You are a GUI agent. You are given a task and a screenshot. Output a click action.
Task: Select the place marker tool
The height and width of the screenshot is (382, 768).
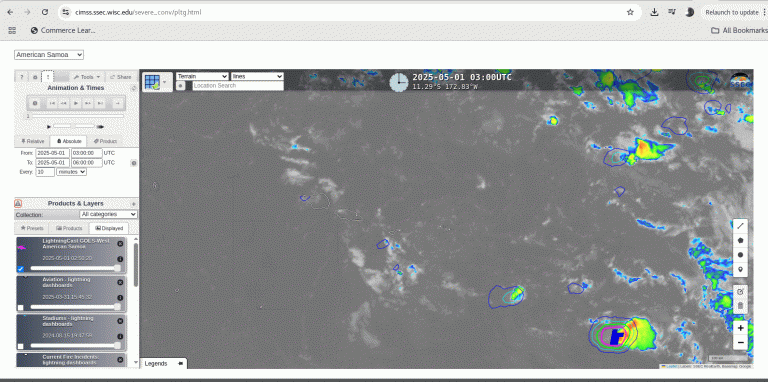(740, 269)
